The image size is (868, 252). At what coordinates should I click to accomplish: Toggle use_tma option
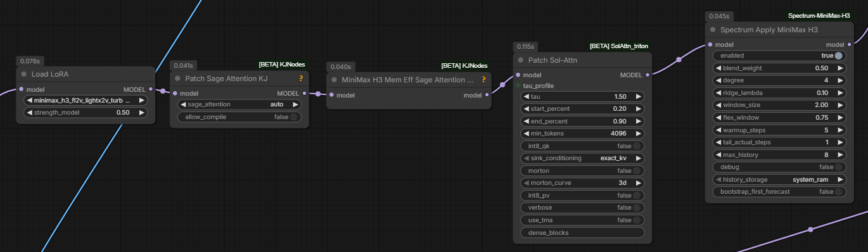[637, 220]
